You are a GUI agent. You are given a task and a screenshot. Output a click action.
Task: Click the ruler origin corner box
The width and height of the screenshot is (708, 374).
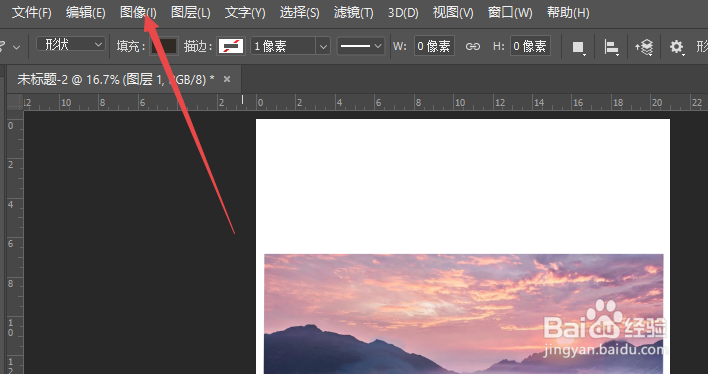(x=15, y=103)
